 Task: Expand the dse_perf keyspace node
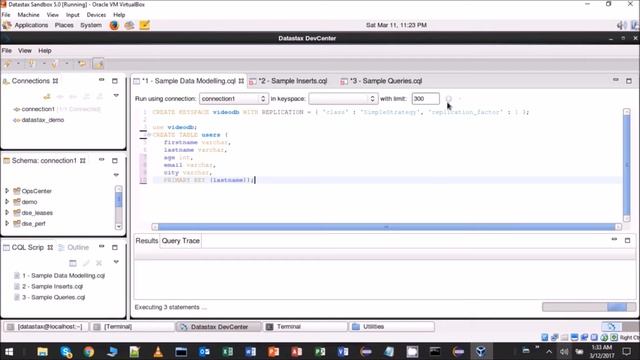[x=7, y=223]
